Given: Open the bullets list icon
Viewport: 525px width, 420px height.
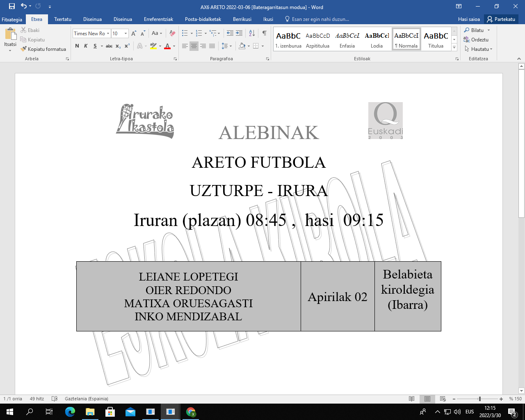Looking at the screenshot, I should pyautogui.click(x=185, y=33).
